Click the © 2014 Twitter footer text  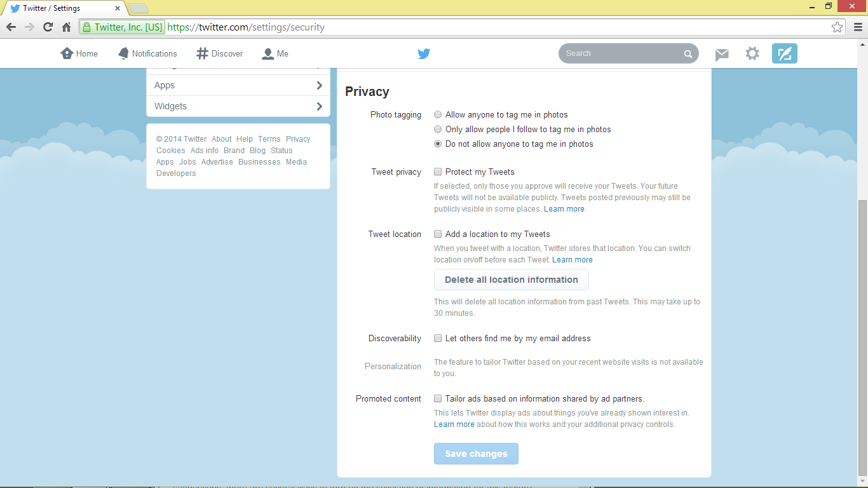[181, 139]
